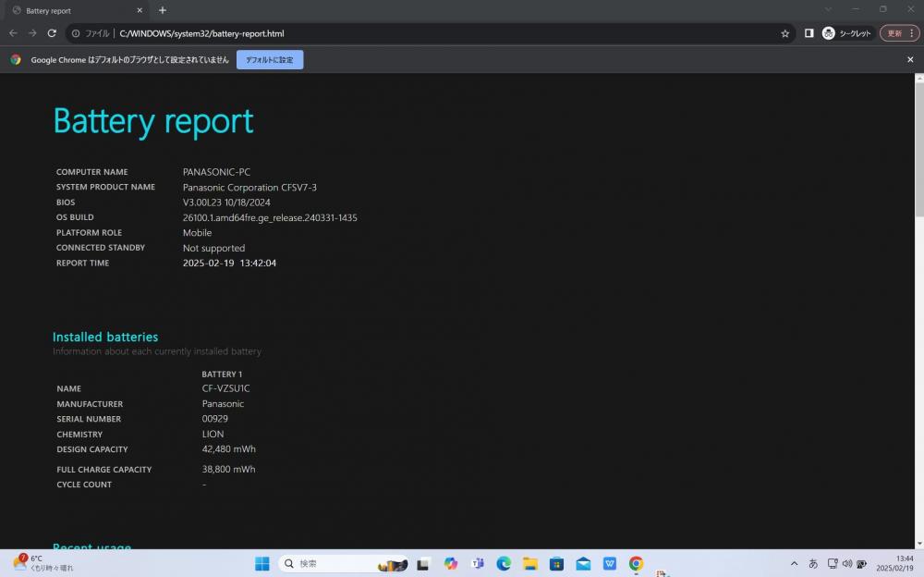This screenshot has height=577, width=924.
Task: Select the battery name CF-VZSU1C
Action: point(225,388)
